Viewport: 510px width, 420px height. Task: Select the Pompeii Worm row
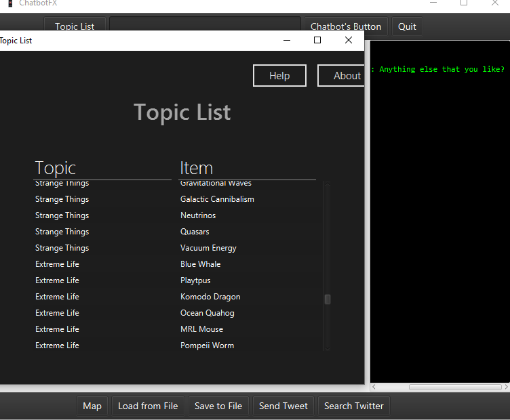tap(207, 345)
